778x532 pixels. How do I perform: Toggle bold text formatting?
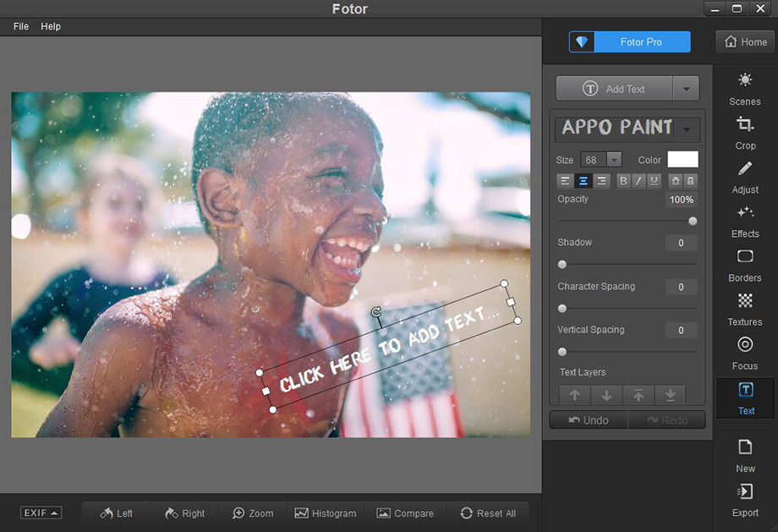point(623,180)
